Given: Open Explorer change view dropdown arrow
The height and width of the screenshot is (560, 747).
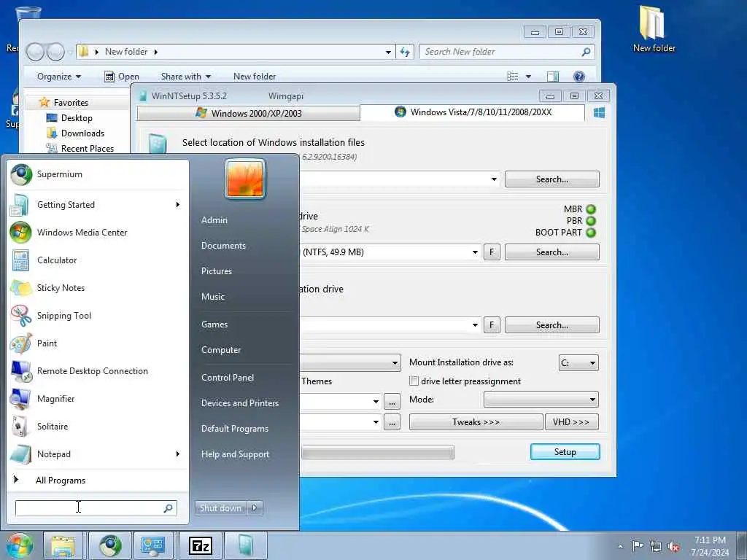Looking at the screenshot, I should click(528, 76).
